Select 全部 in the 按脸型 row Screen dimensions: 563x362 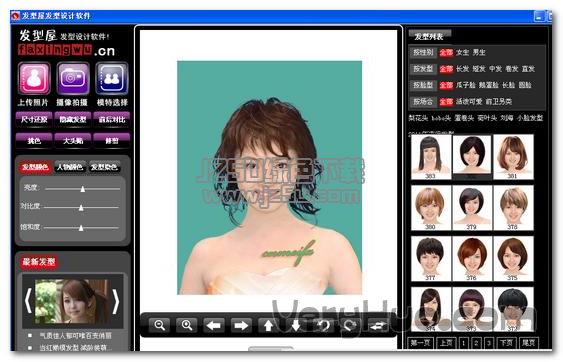(x=446, y=85)
